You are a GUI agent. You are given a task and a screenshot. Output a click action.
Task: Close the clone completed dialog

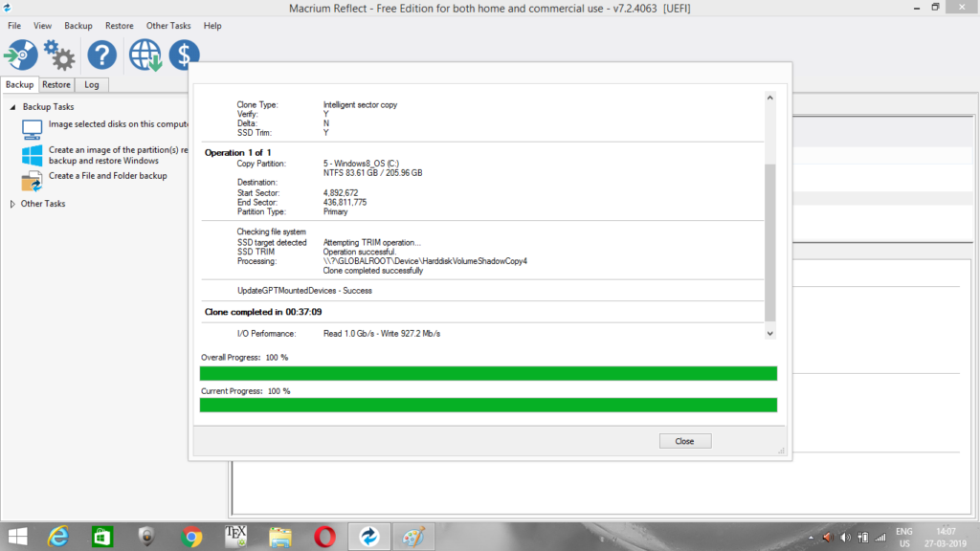[x=685, y=441]
